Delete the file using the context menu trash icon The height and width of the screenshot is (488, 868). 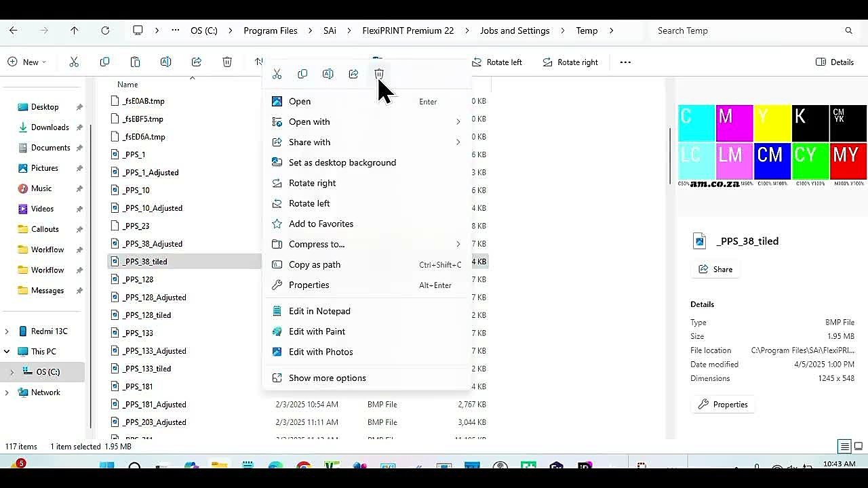pyautogui.click(x=379, y=74)
